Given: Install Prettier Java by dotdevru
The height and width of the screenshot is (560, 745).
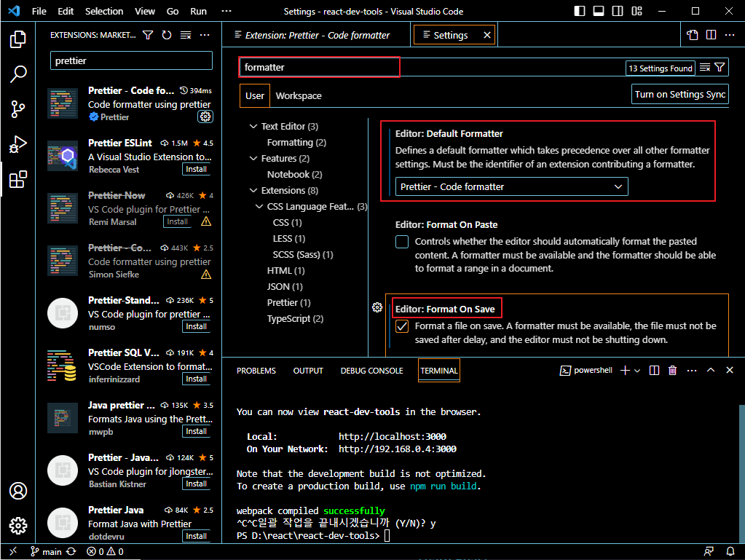Looking at the screenshot, I should coord(196,536).
